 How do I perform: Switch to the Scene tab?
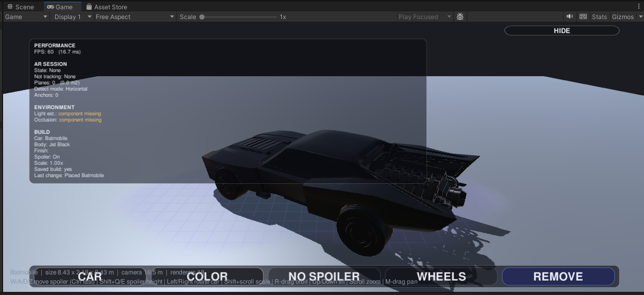pyautogui.click(x=21, y=7)
